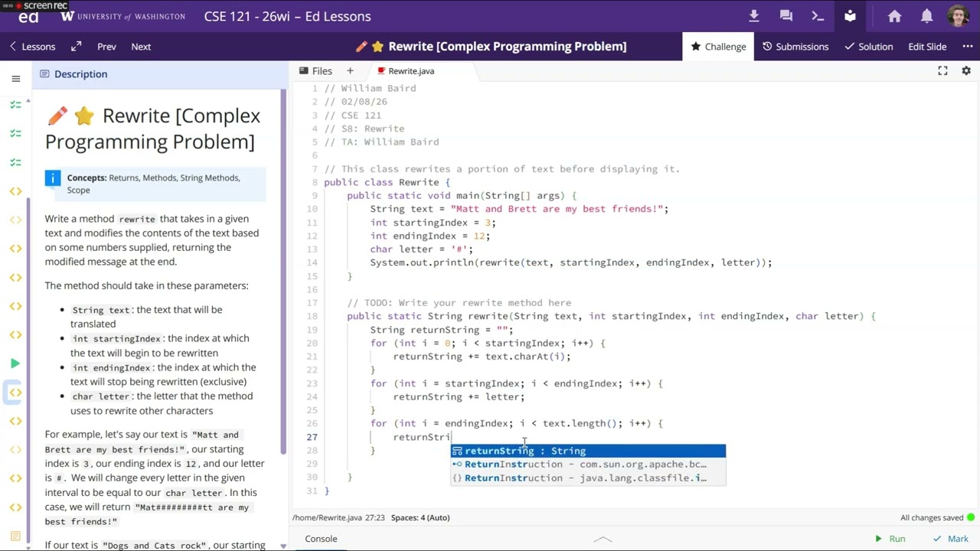Image resolution: width=980 pixels, height=551 pixels.
Task: Click the blue info icon beside Concepts
Action: pyautogui.click(x=53, y=178)
